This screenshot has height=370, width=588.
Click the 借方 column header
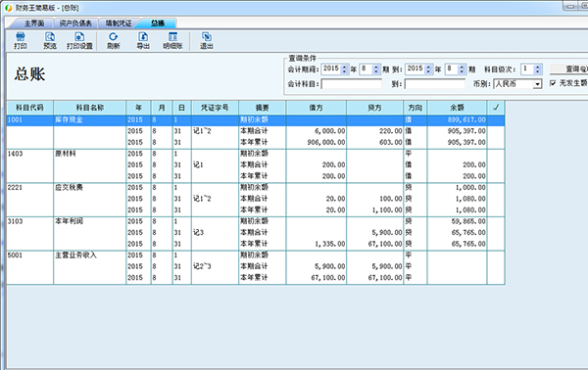coord(317,108)
